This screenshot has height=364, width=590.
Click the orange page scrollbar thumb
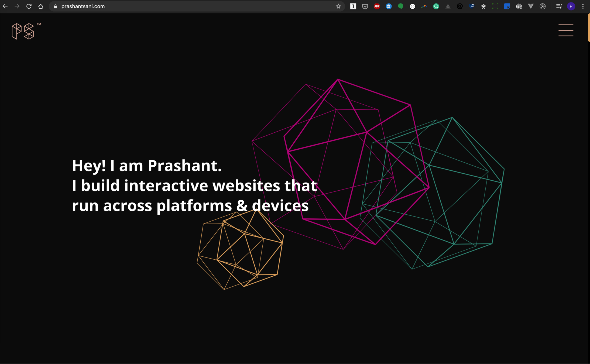pos(589,28)
